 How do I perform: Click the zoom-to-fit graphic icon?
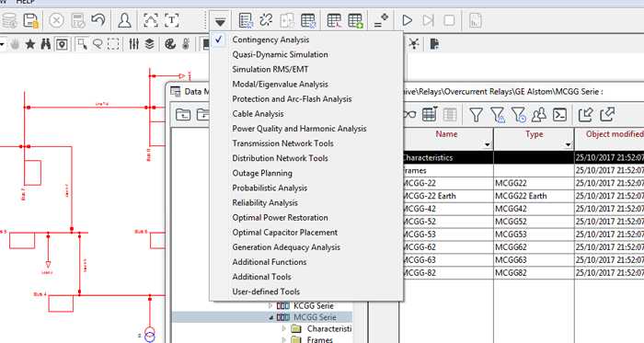[150, 20]
